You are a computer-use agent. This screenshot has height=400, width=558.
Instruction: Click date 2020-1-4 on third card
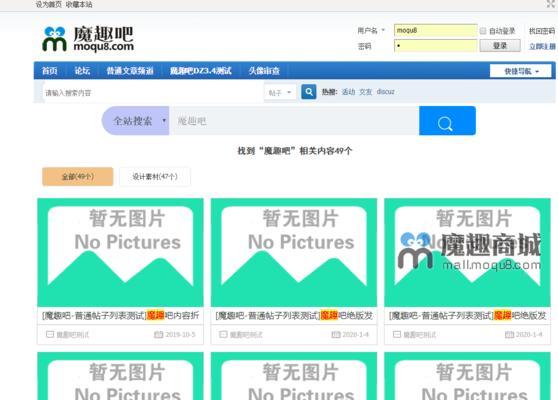[x=530, y=335]
